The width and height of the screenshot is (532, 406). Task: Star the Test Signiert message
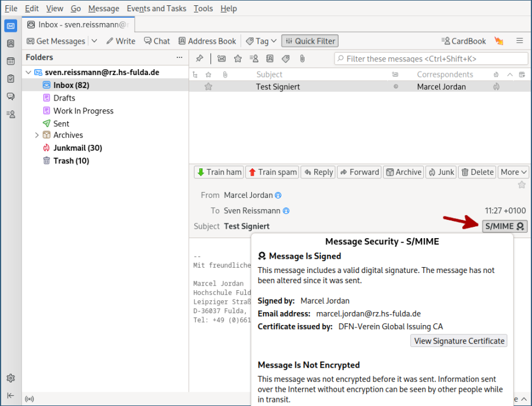[x=208, y=86]
